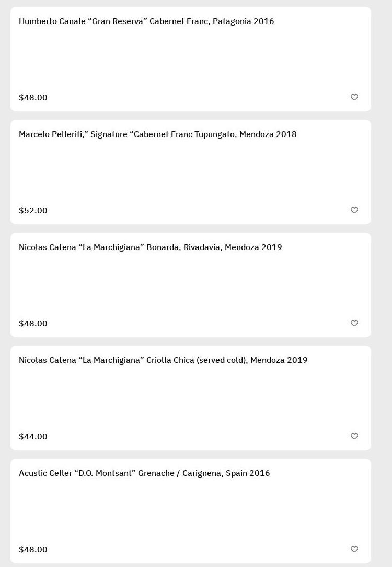The image size is (392, 567).
Task: Click the $44.00 price label
Action: tap(33, 437)
